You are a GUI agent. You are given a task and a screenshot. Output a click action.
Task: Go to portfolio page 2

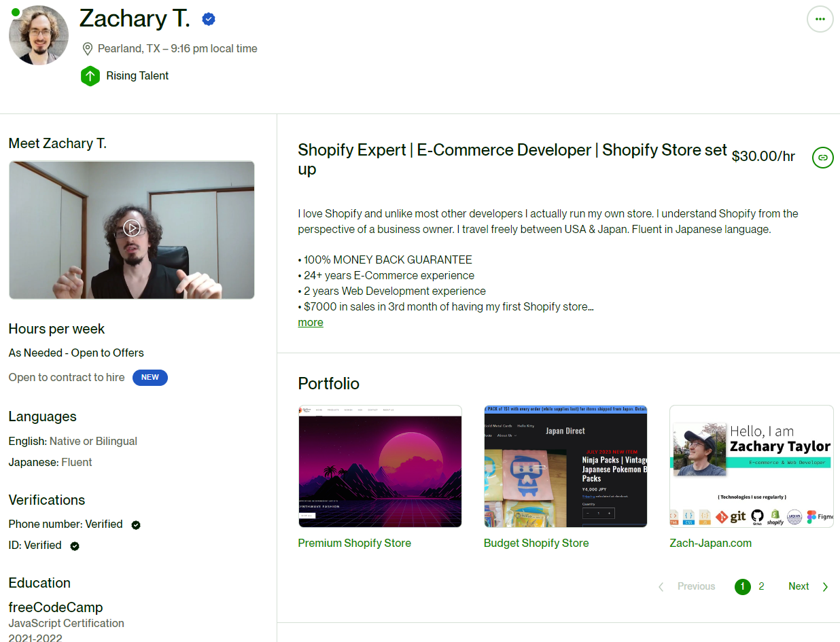pyautogui.click(x=761, y=586)
